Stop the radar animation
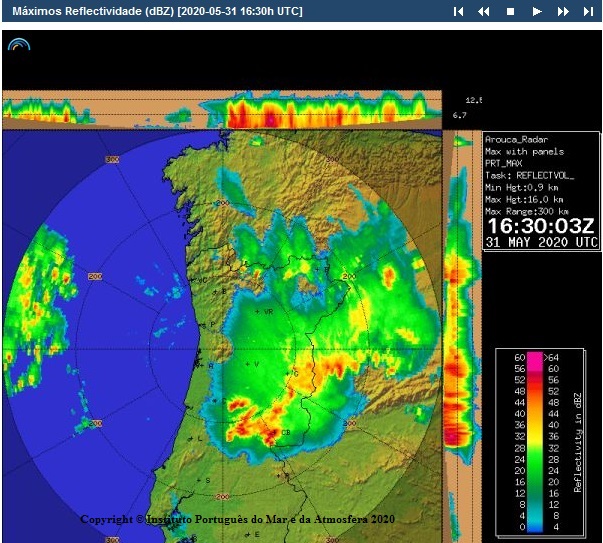603x543 pixels. pos(510,12)
